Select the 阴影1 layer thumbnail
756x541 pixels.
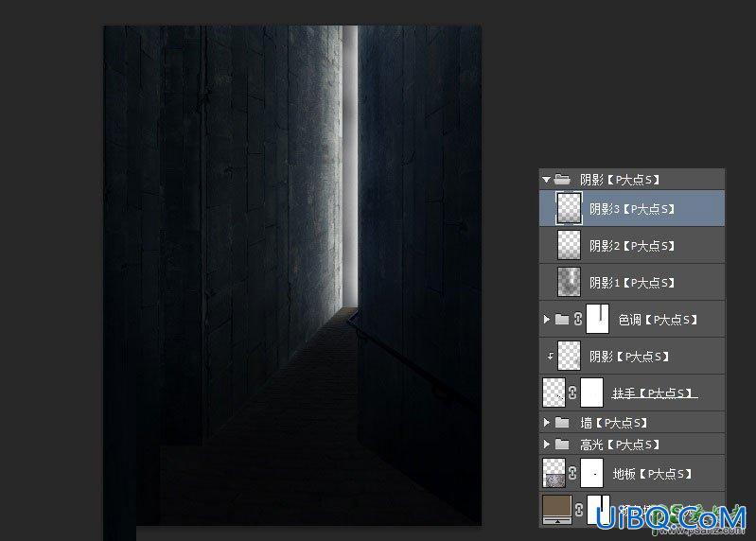tap(569, 282)
